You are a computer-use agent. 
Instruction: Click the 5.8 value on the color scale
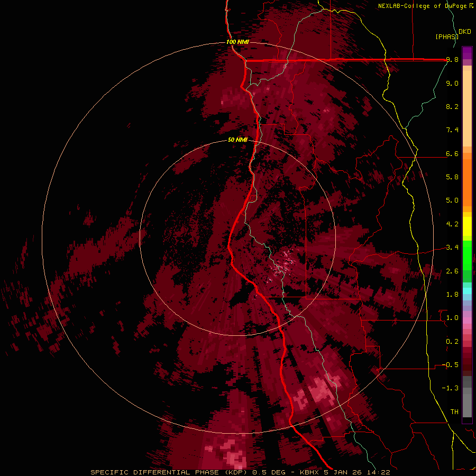coord(452,177)
